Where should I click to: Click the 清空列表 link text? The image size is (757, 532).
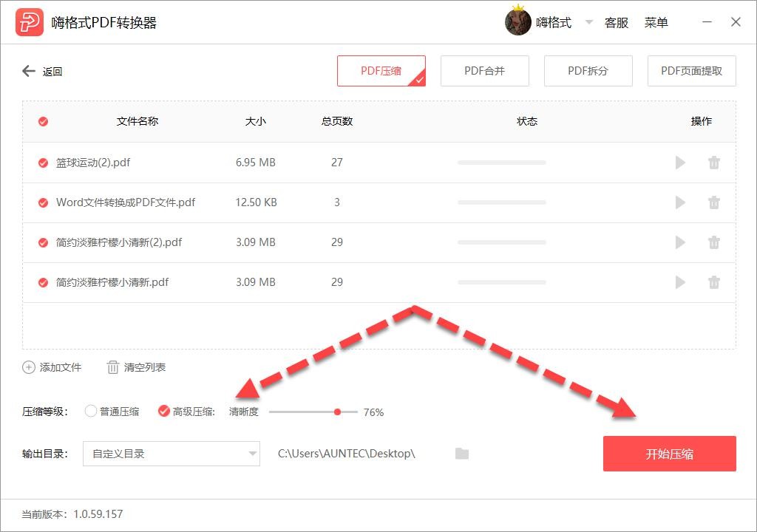[145, 367]
